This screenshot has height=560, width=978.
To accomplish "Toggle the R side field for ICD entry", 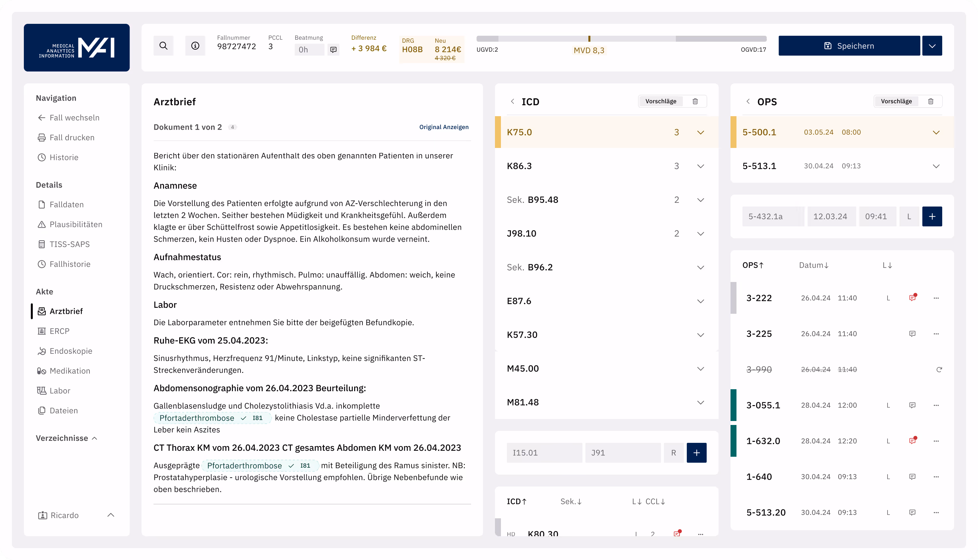I will pos(673,453).
